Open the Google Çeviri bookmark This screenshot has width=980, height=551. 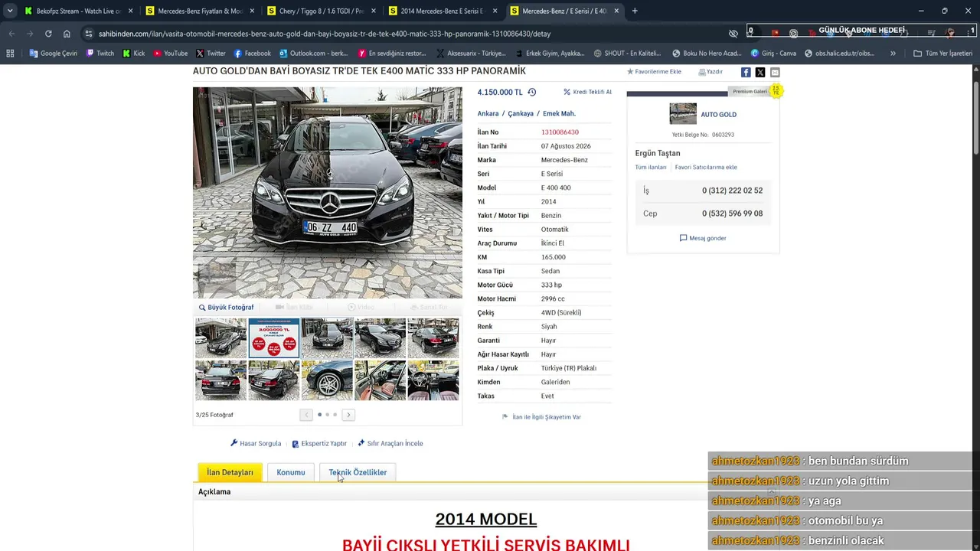tap(54, 54)
